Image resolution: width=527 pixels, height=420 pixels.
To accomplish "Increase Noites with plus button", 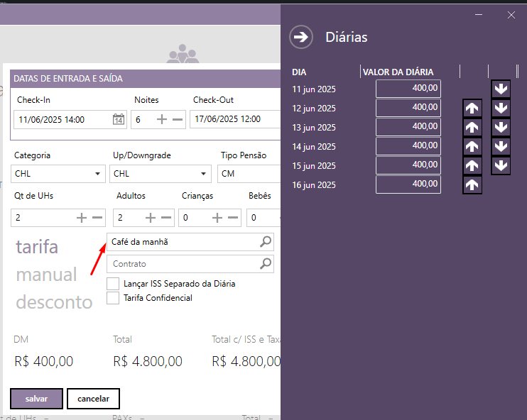I will [162, 120].
